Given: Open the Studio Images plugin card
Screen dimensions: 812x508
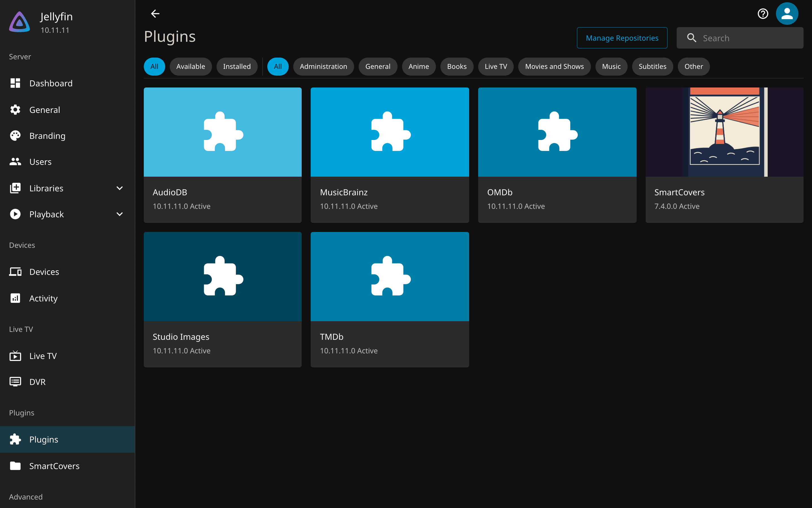Looking at the screenshot, I should pos(223,299).
